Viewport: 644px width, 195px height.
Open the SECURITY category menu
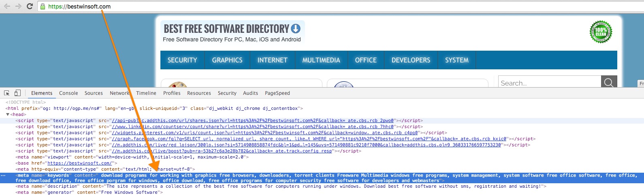coord(182,60)
